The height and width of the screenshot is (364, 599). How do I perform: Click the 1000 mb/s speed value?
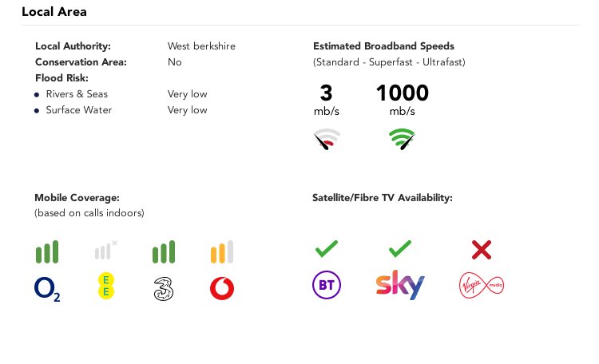click(x=403, y=99)
